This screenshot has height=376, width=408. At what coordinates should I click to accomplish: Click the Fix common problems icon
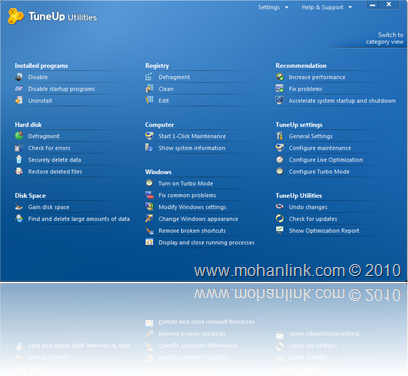pyautogui.click(x=149, y=195)
